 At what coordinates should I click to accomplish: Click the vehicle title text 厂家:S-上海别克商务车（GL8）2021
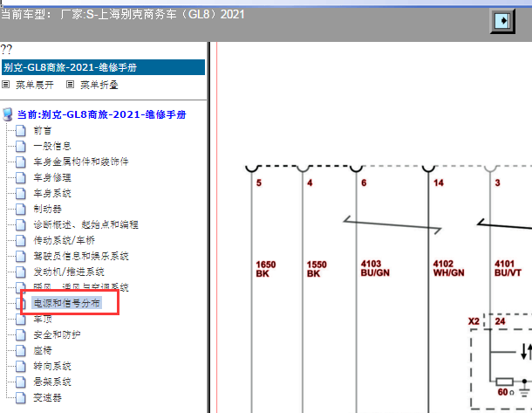tap(153, 14)
